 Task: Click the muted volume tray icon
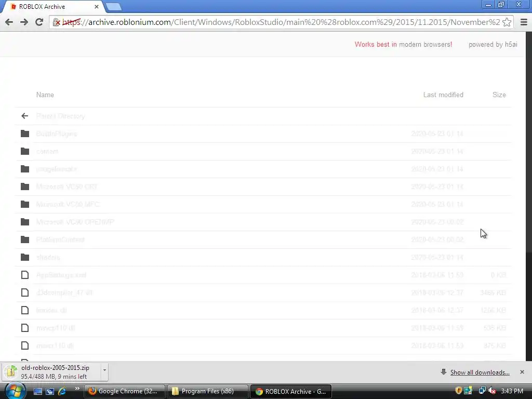click(492, 391)
